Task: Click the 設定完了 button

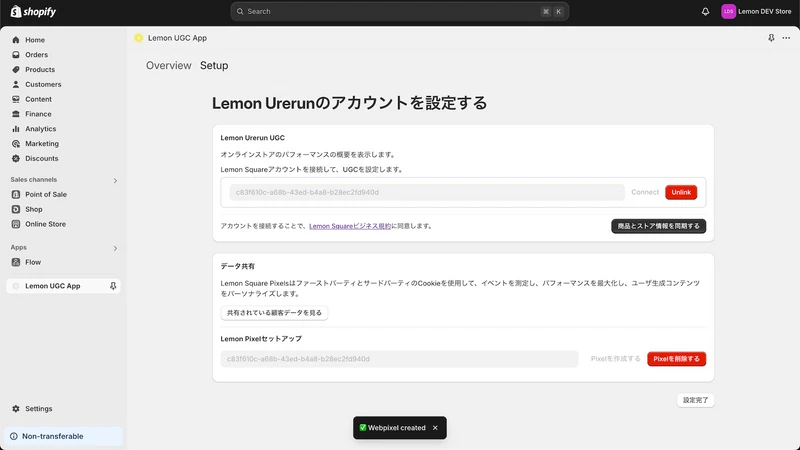Action: [x=695, y=400]
